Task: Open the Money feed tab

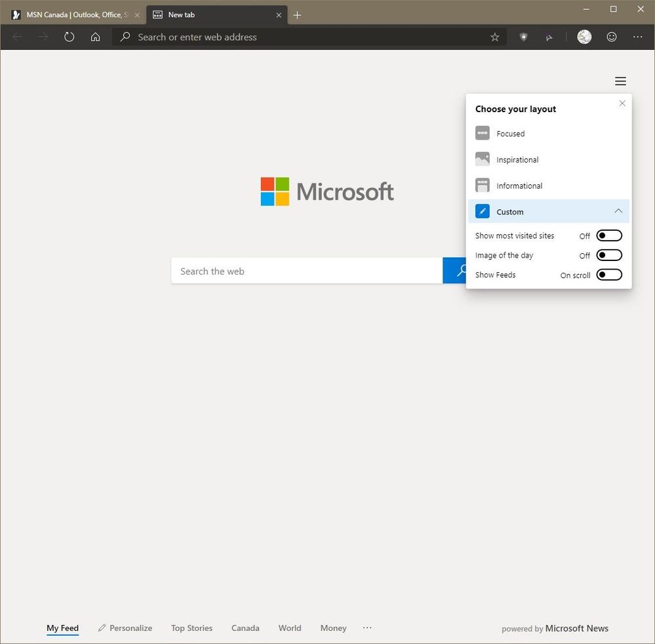Action: tap(333, 628)
